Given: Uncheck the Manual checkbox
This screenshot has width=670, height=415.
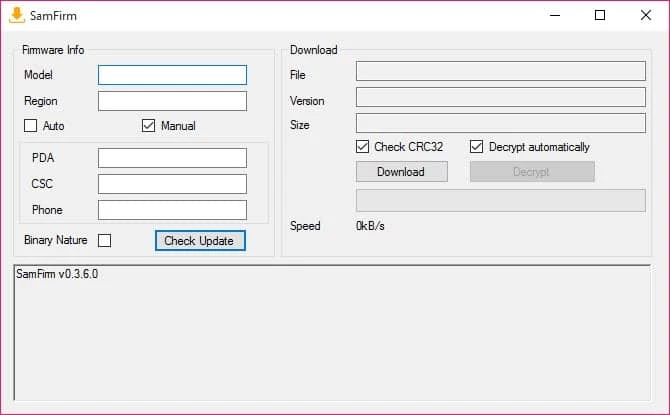Looking at the screenshot, I should coord(149,126).
